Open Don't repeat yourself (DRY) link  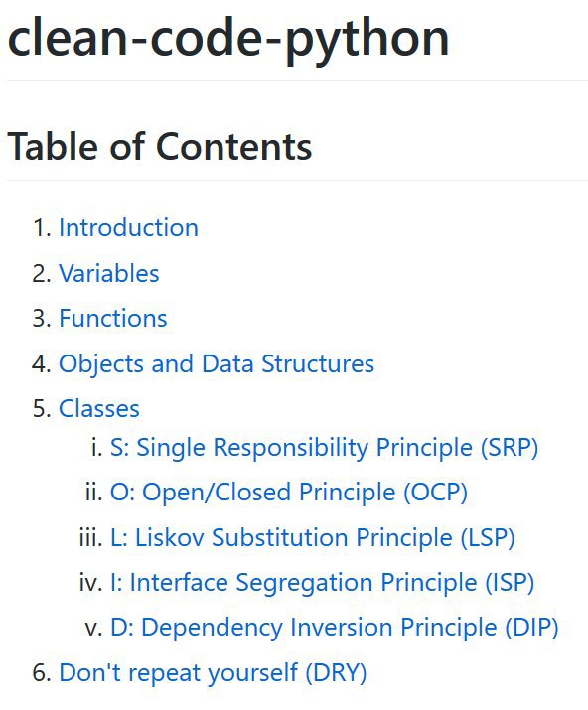pos(213,672)
